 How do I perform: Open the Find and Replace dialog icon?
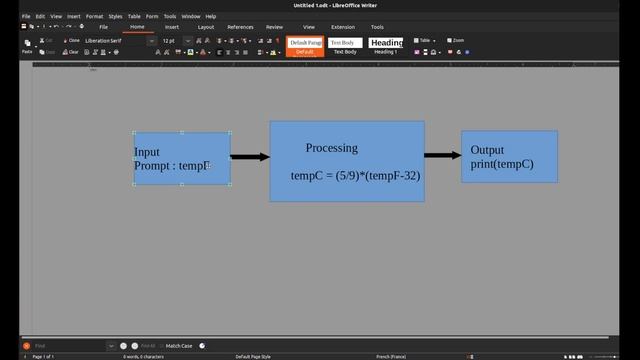coord(202,346)
